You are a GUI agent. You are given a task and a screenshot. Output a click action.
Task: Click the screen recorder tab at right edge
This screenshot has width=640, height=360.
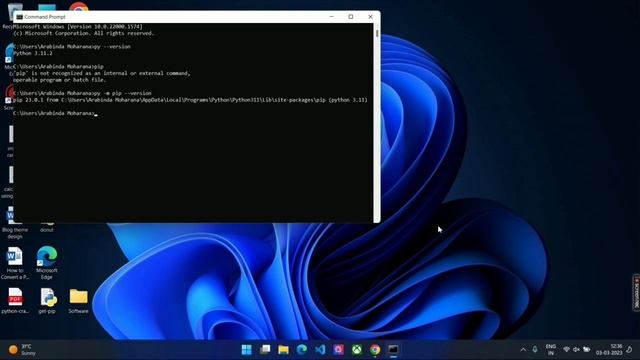pos(636,293)
